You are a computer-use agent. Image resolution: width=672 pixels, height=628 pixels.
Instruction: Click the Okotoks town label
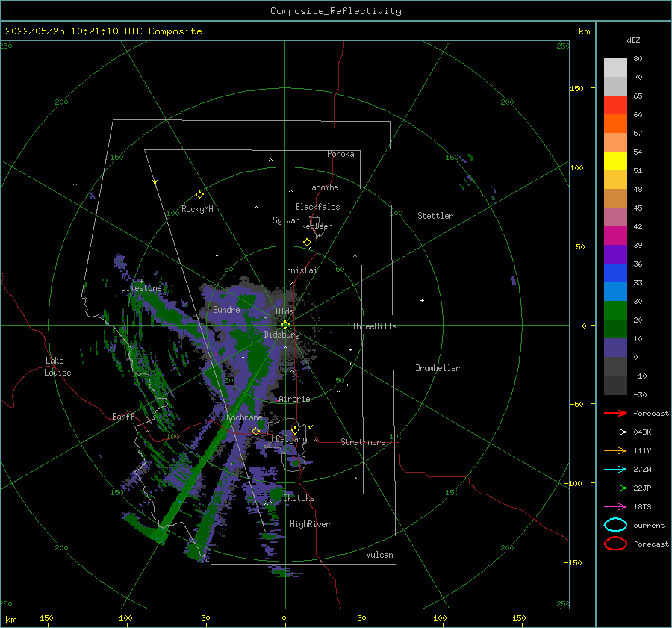(299, 498)
